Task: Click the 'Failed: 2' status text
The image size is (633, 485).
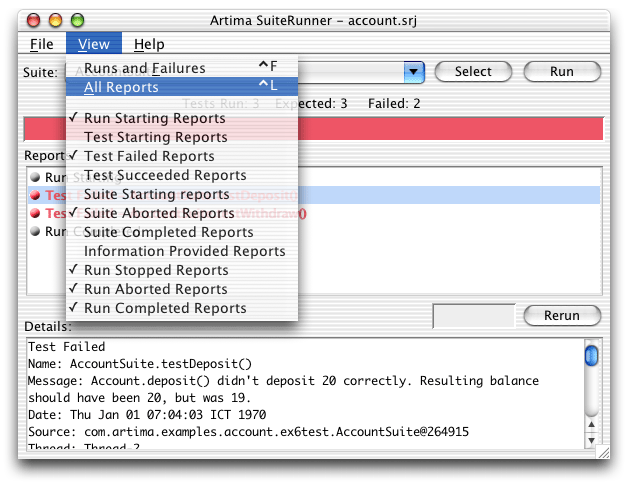Action: [x=394, y=104]
